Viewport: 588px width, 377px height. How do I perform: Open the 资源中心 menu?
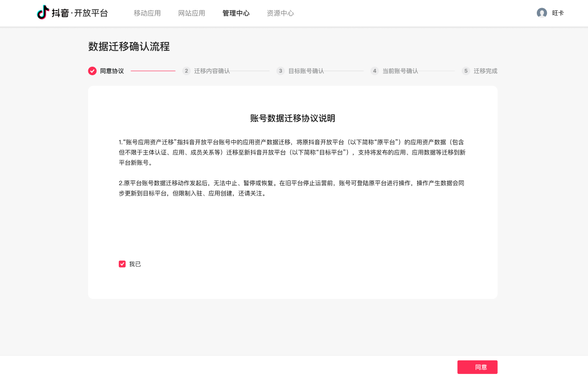pos(280,13)
